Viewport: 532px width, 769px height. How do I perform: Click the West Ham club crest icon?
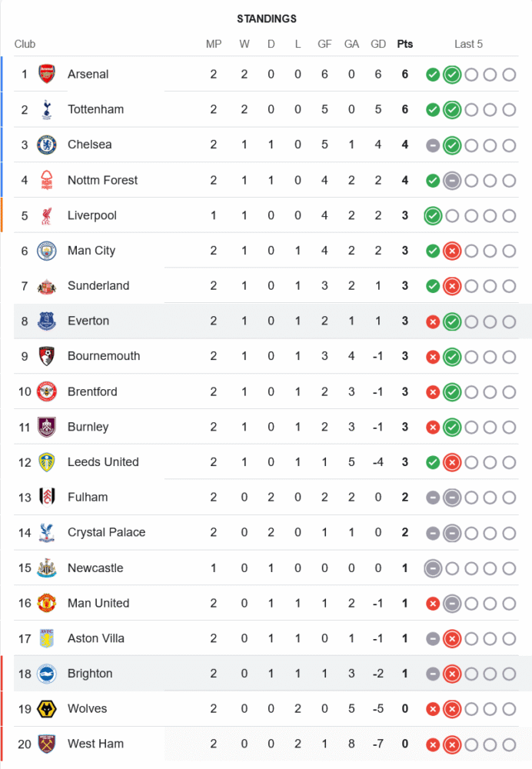(x=47, y=744)
